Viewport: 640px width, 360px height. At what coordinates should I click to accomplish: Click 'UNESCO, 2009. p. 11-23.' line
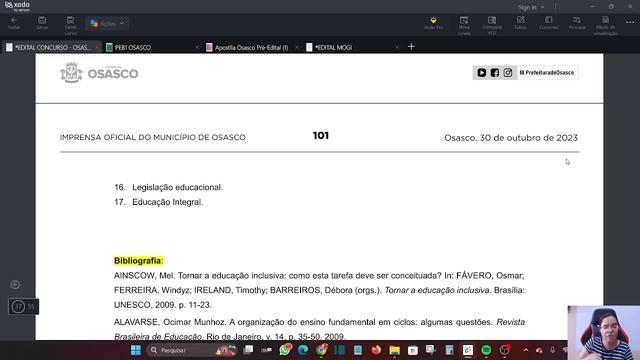coord(163,305)
